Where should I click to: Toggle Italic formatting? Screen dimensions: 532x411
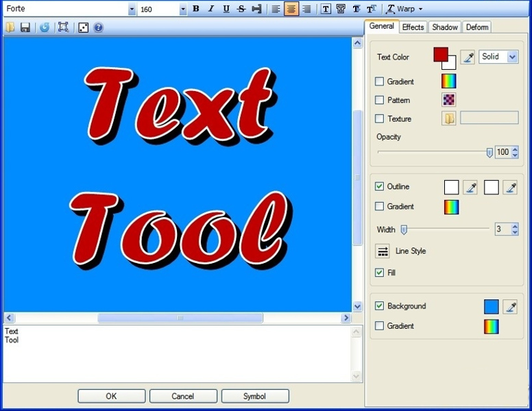[211, 9]
